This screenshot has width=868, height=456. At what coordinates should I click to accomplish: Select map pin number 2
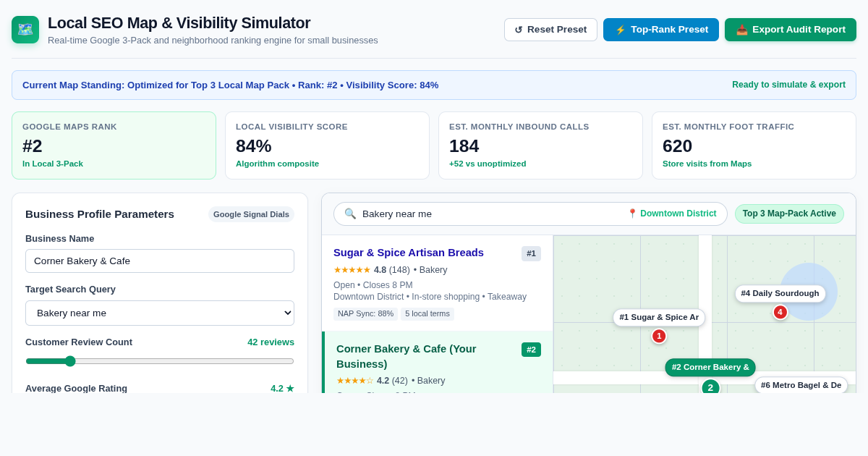pos(710,387)
